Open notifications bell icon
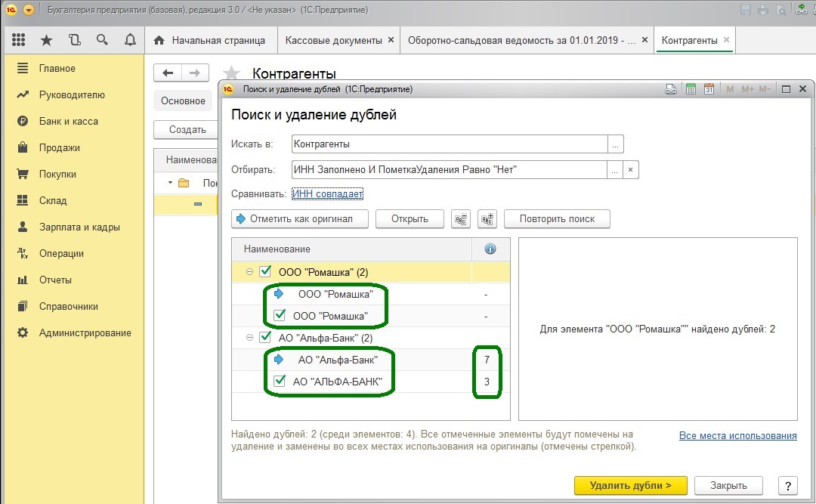The height and width of the screenshot is (504, 816). pos(130,39)
